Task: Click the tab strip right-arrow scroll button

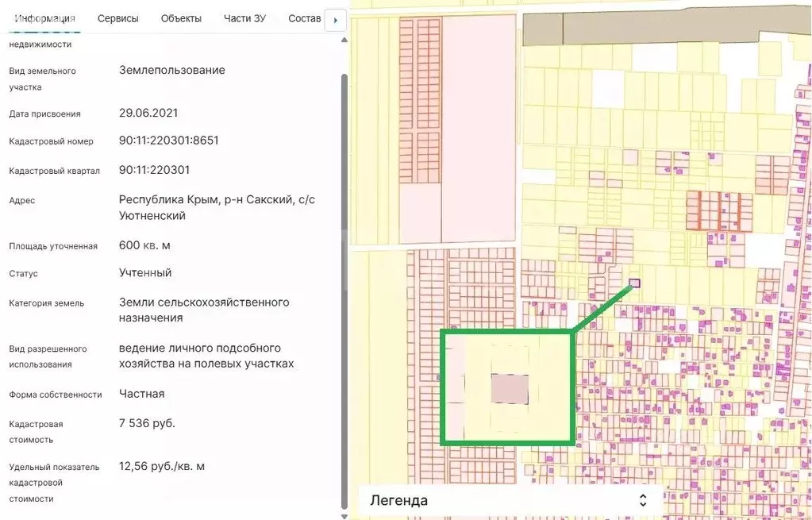Action: [x=336, y=20]
